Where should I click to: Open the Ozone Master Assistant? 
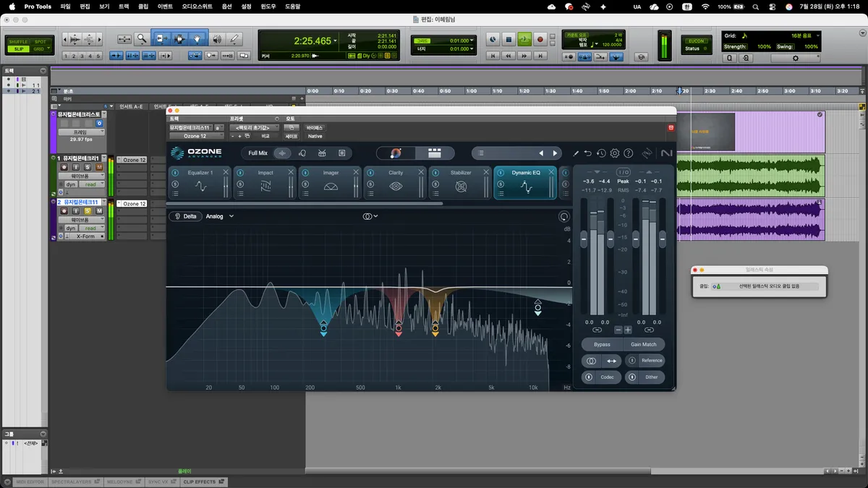(x=396, y=153)
